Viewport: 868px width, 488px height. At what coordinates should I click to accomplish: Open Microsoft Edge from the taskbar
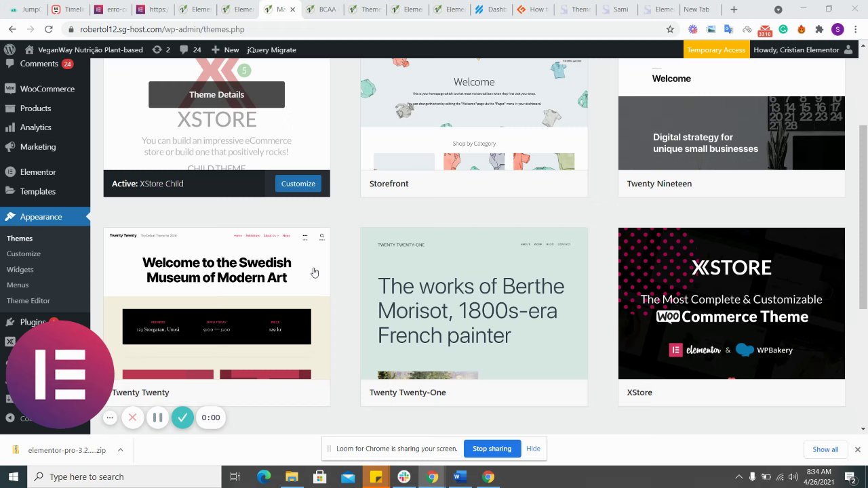click(263, 476)
